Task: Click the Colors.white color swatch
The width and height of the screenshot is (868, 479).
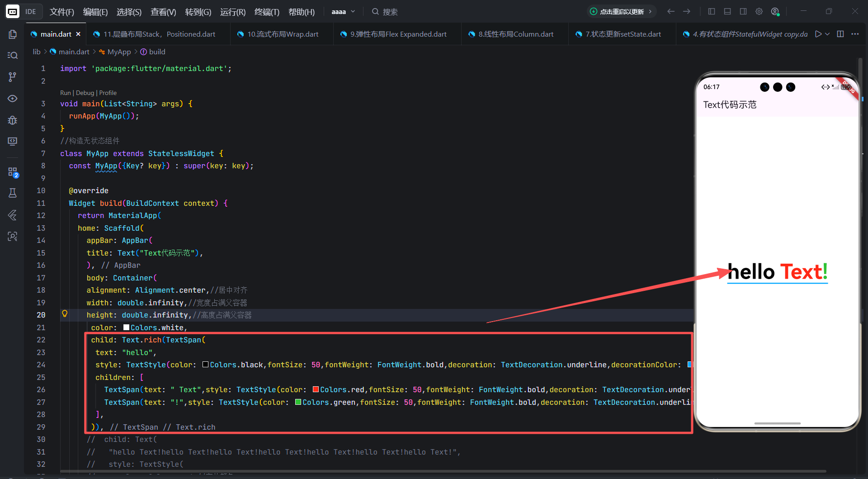Action: pos(126,327)
